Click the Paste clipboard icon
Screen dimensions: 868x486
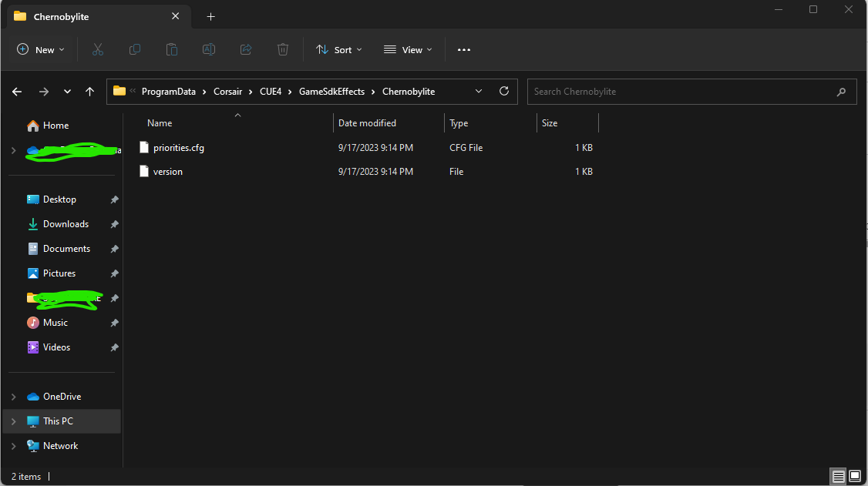172,50
